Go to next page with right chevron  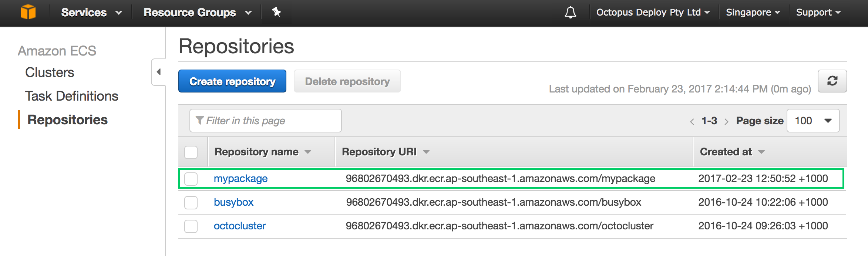click(726, 121)
